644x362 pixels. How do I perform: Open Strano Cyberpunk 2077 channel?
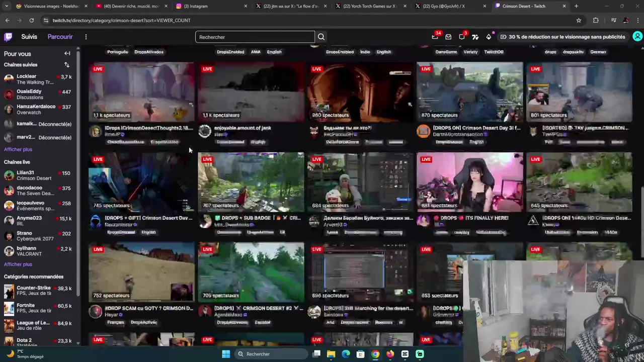click(x=38, y=236)
